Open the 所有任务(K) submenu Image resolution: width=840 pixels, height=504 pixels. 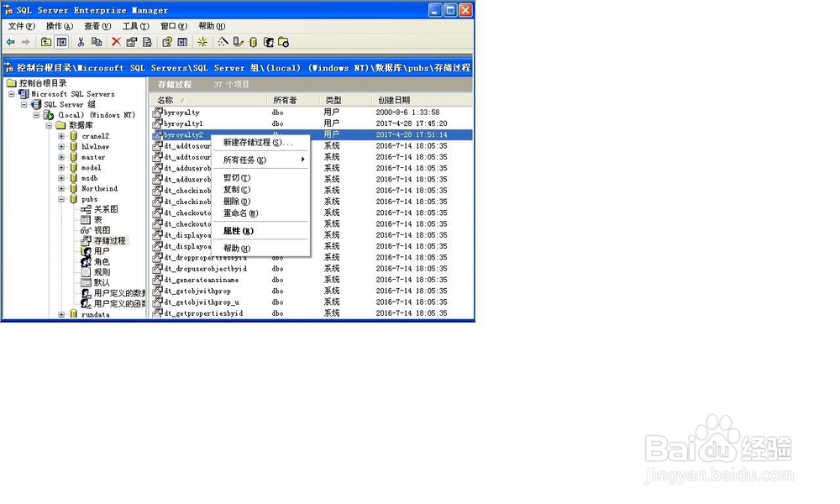261,160
